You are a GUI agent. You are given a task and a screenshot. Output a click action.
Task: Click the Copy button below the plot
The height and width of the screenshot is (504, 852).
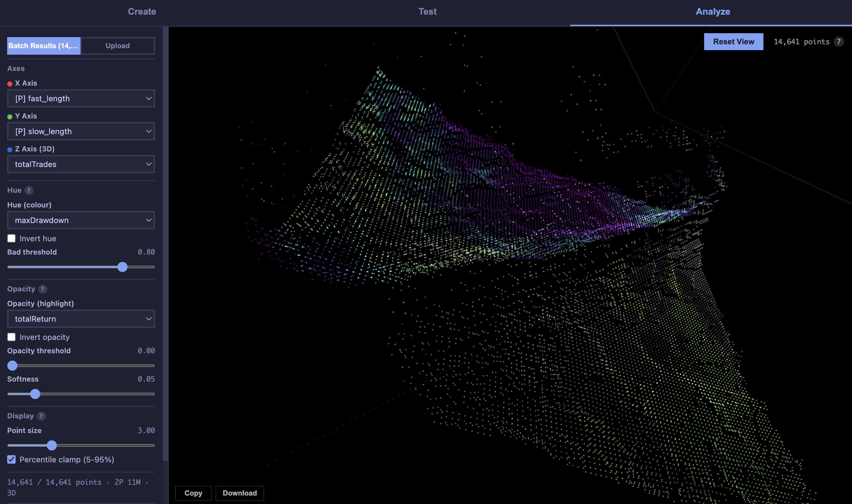193,493
